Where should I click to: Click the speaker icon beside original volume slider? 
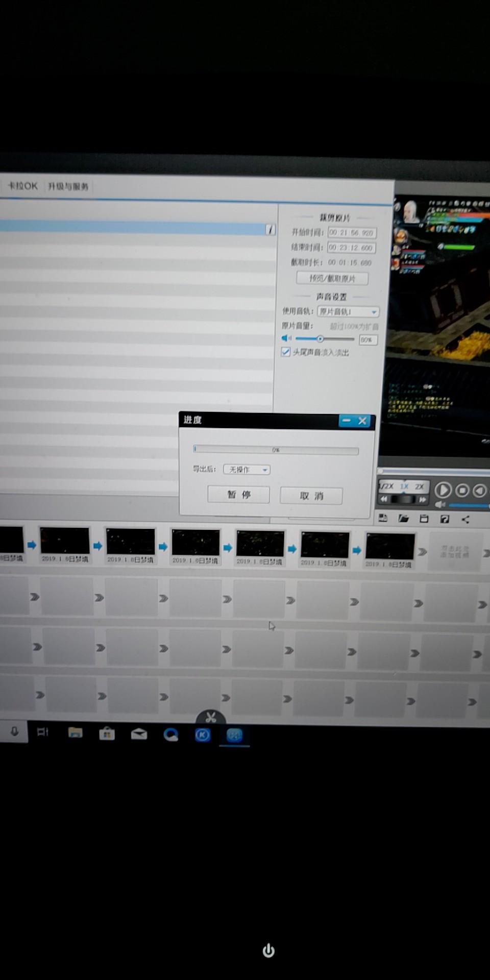[286, 338]
